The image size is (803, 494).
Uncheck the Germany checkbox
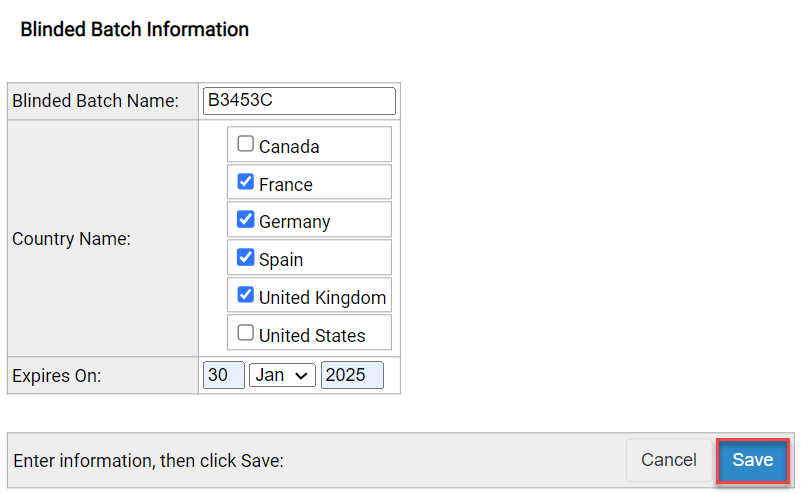(245, 219)
